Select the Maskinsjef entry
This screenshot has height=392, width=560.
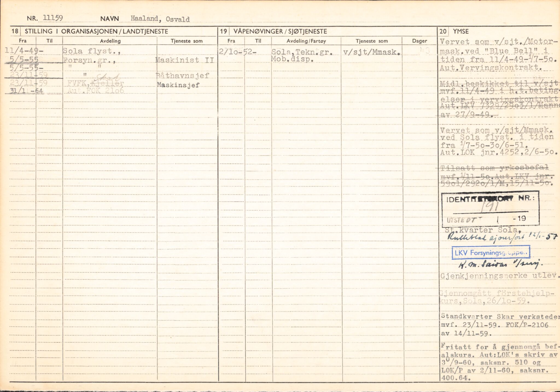178,85
